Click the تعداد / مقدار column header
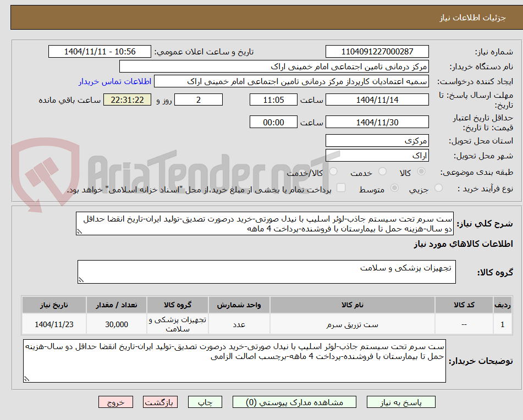The image size is (523, 420). [117, 305]
